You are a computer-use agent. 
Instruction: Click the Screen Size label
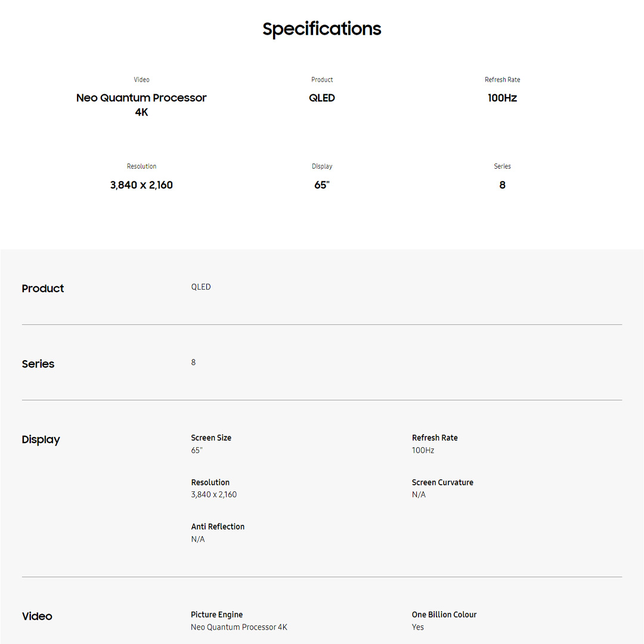tap(211, 438)
